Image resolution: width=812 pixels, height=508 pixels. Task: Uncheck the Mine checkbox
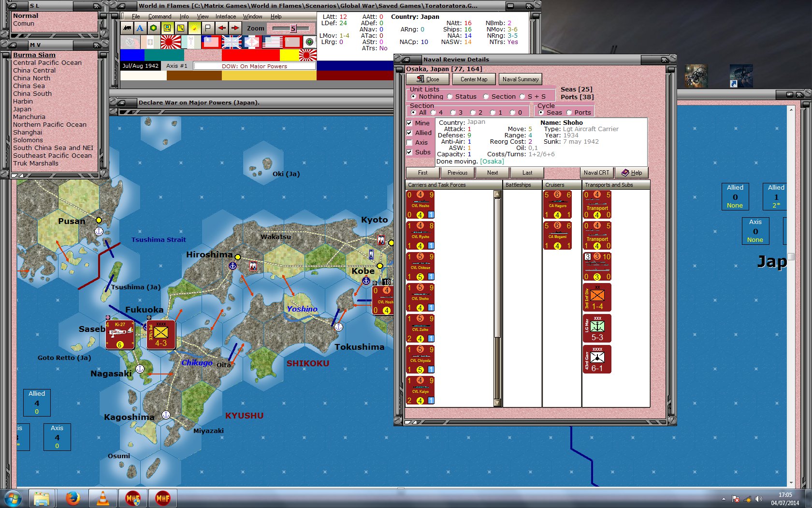[409, 123]
